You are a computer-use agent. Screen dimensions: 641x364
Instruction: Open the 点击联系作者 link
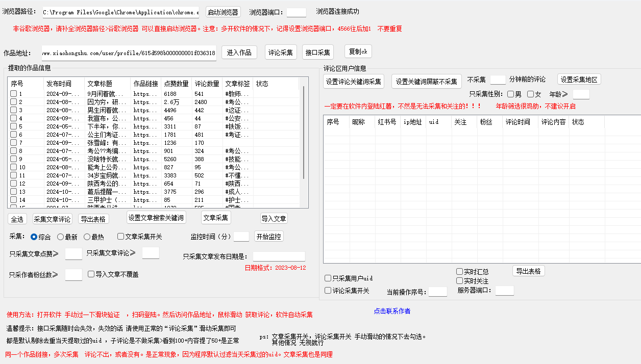391,311
